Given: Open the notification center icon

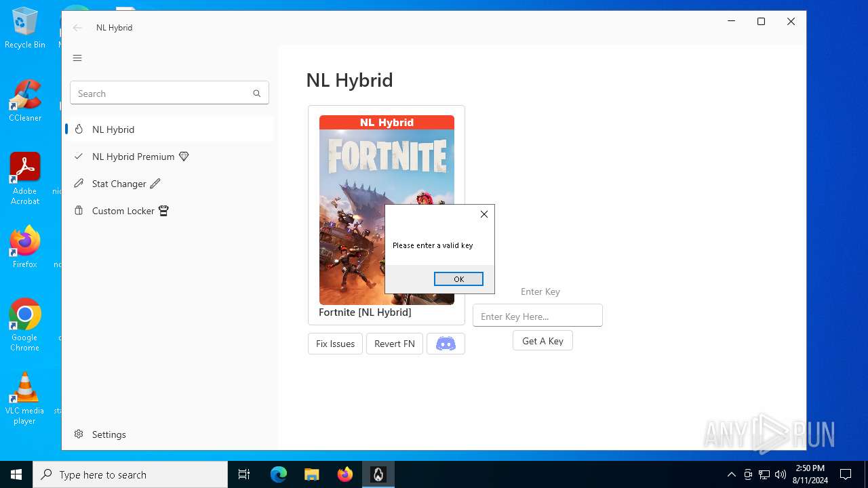Looking at the screenshot, I should (846, 474).
